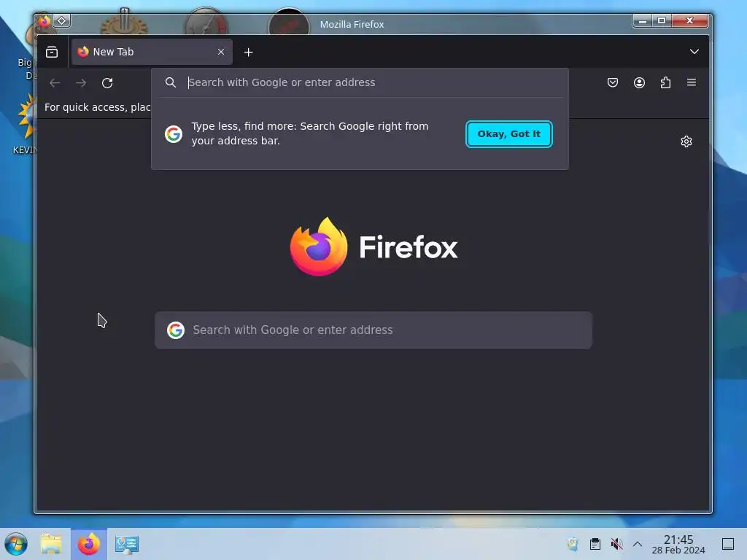
Task: Click 'For quick access' bookmarks toolbar text
Action: (x=97, y=107)
